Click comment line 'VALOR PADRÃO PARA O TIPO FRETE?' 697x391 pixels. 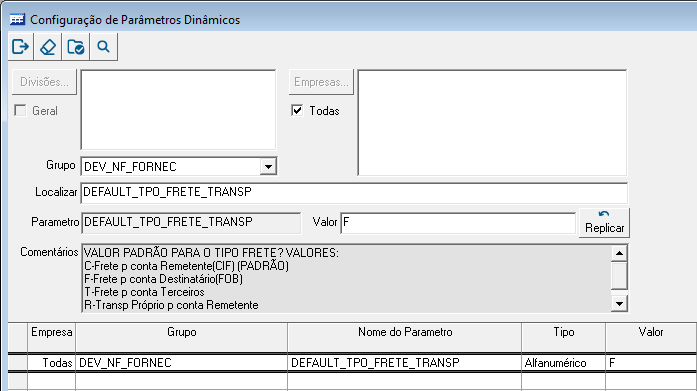click(184, 253)
